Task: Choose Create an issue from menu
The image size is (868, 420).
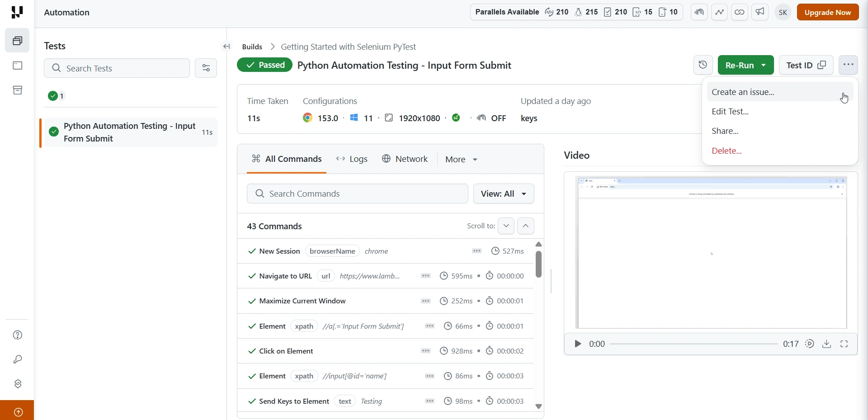Action: coord(780,92)
